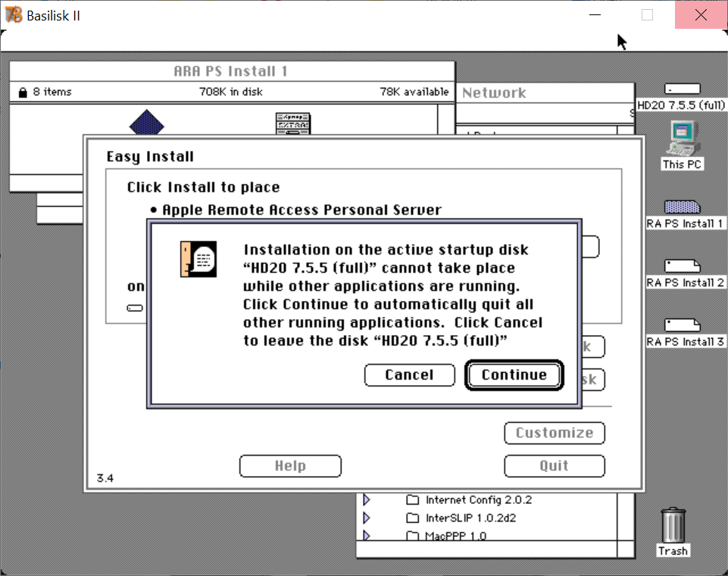The height and width of the screenshot is (576, 728).
Task: Expand the InterSLIP 1.0.2d2 folder
Action: pos(367,518)
